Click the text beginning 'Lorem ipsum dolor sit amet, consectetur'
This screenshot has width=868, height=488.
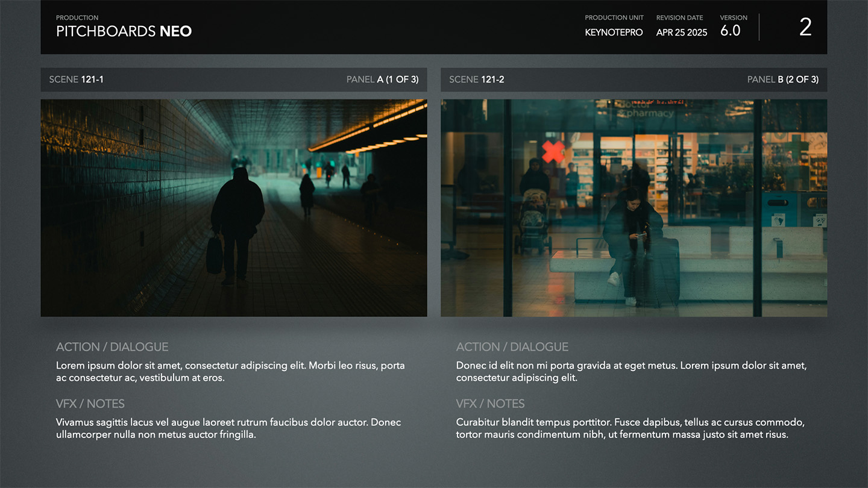[x=230, y=372]
